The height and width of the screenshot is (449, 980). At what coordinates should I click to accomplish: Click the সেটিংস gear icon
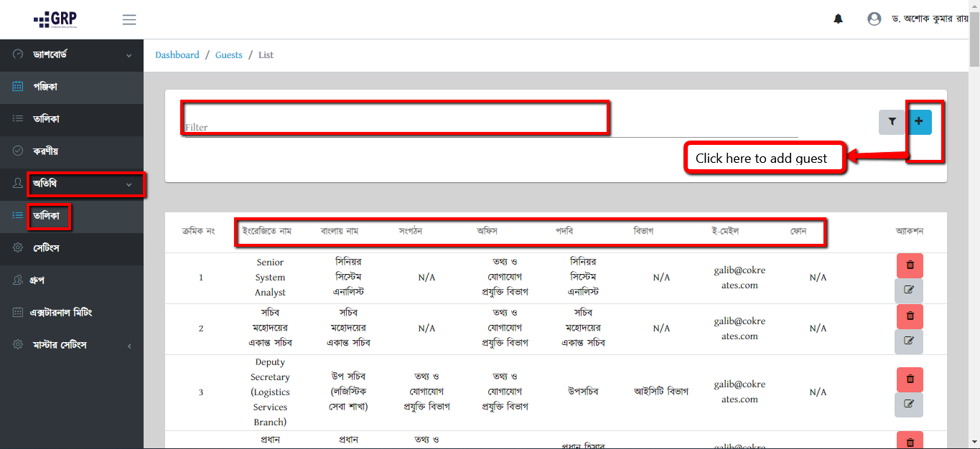click(18, 248)
